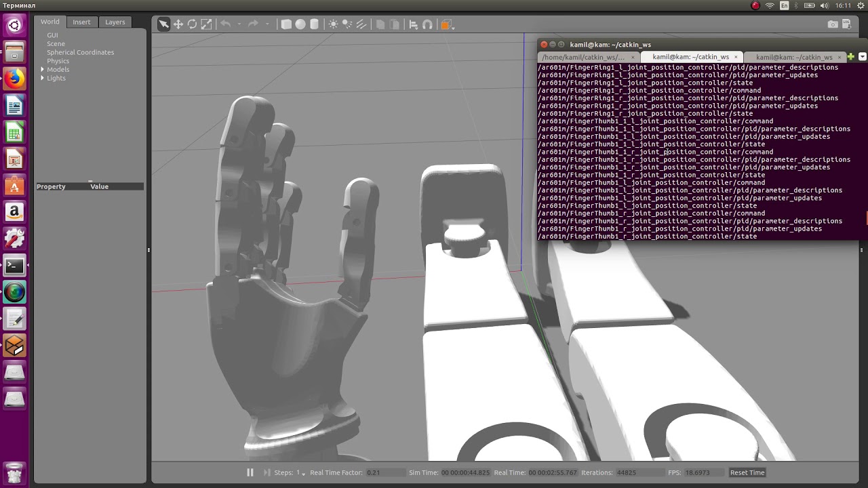Viewport: 868px width, 488px height.
Task: Step the simulation forward once
Action: [x=267, y=472]
